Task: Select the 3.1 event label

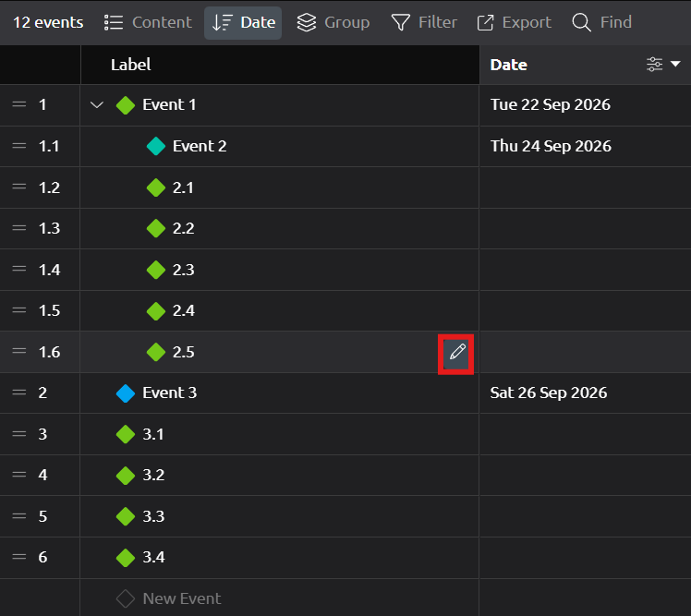Action: tap(153, 434)
